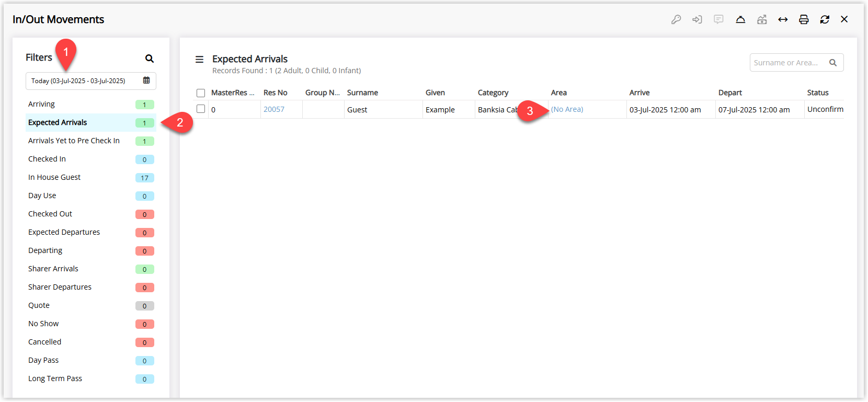Open the calendar icon in date filter
The height and width of the screenshot is (402, 868).
click(x=146, y=81)
